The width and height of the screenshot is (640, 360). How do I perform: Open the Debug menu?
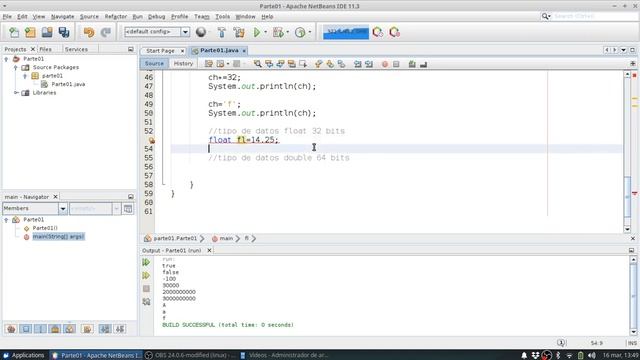point(156,16)
